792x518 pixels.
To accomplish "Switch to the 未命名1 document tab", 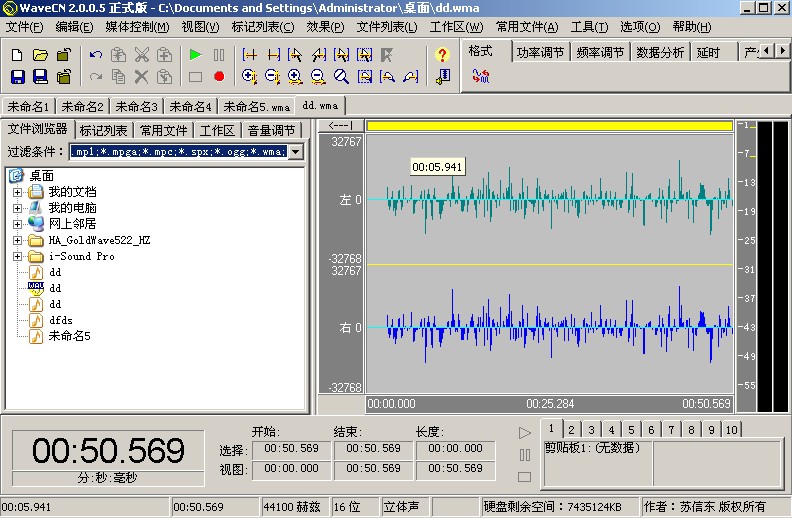I will tap(28, 107).
